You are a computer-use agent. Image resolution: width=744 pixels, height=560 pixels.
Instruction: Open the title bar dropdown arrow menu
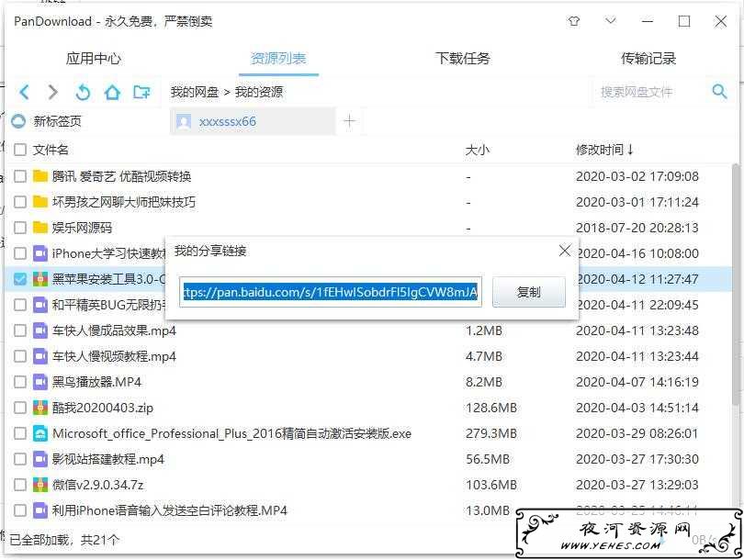(611, 21)
